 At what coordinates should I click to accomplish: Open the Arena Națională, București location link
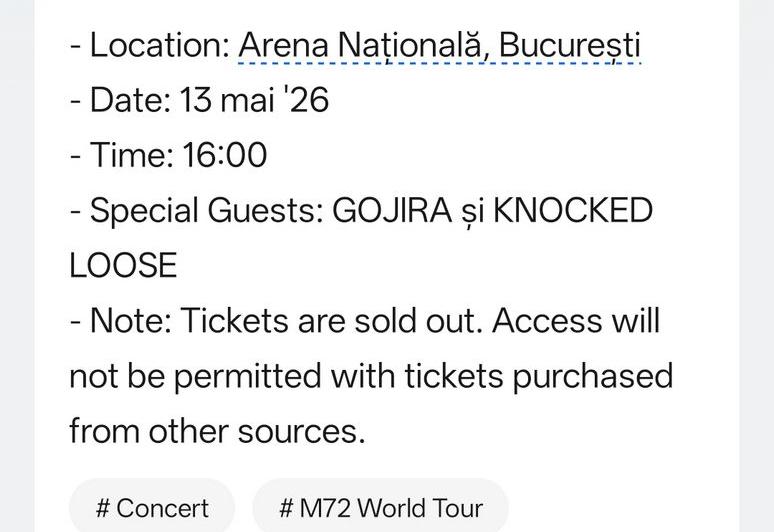pos(439,46)
